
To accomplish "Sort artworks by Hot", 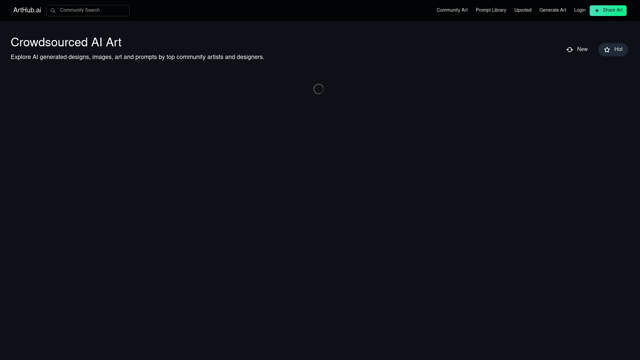I will coord(613,49).
